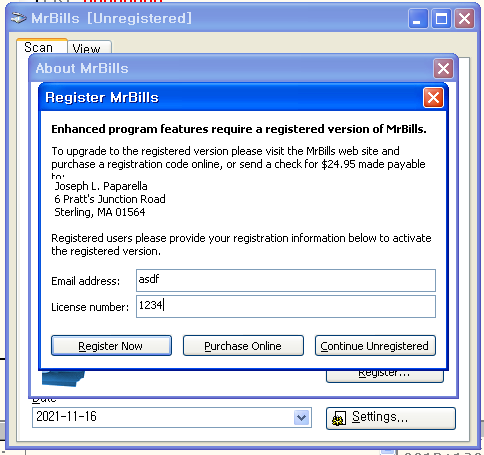Close the MrBills main window
The height and width of the screenshot is (455, 484).
coord(465,19)
